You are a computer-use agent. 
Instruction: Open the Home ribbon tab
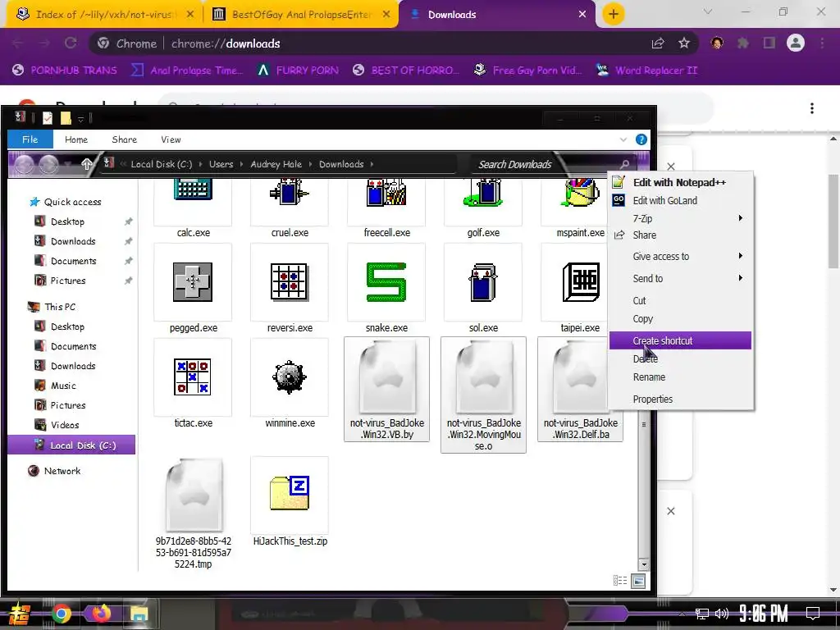(76, 139)
